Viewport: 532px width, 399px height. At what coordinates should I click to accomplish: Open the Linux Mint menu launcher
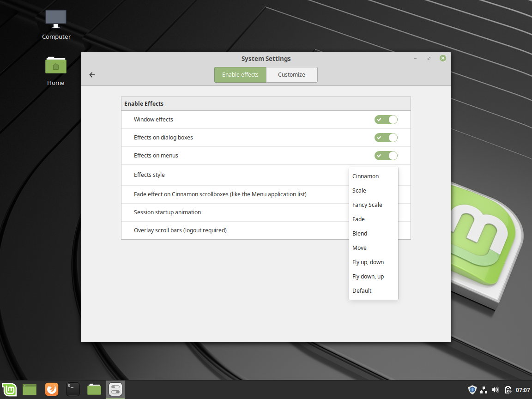pos(9,389)
